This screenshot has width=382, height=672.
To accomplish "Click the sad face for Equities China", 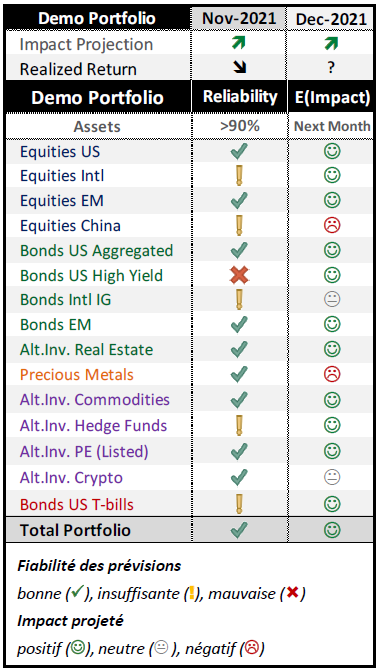I will tap(332, 225).
